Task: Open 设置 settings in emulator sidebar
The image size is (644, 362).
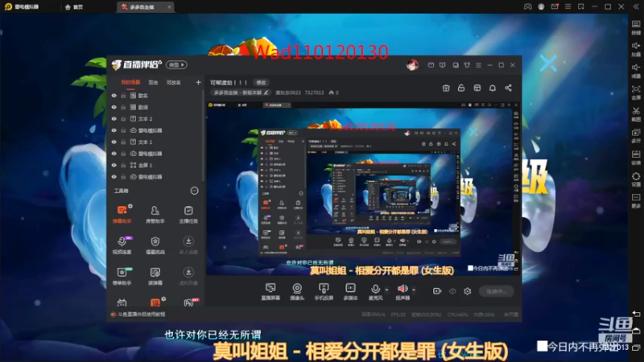Action: 636,179
